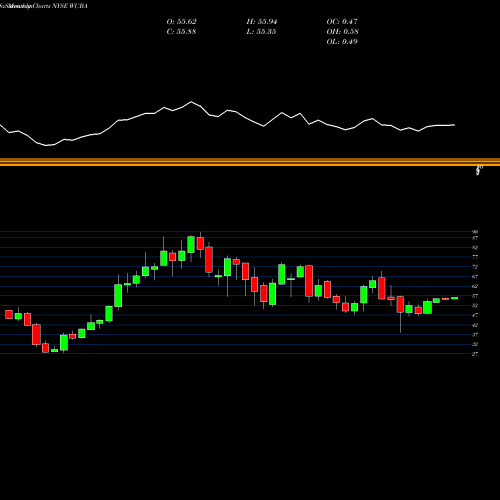Click the 72 price axis label

tap(475, 267)
